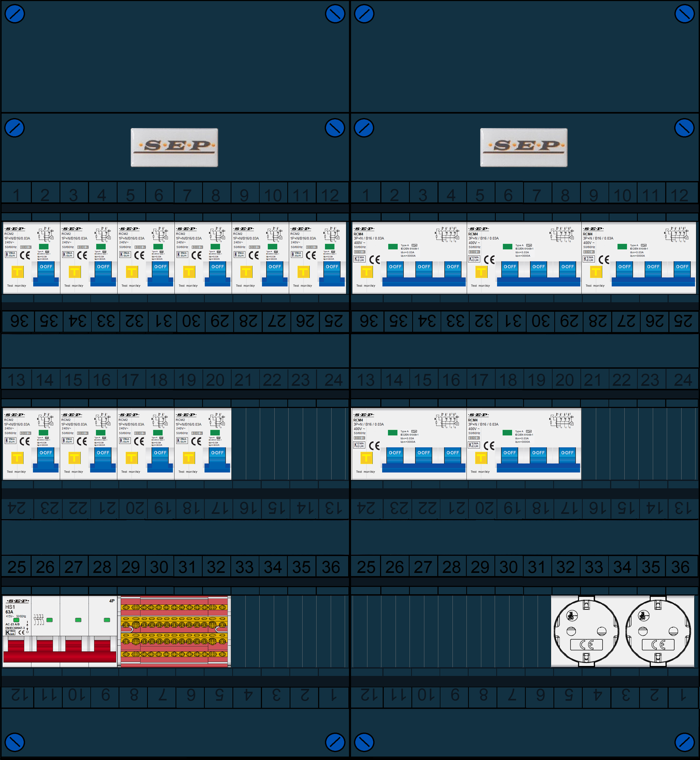This screenshot has height=760, width=700.
Task: Toggle the O-OFF lever of the RCM2 breaker under modules 9-10, left panel
Action: (x=275, y=274)
